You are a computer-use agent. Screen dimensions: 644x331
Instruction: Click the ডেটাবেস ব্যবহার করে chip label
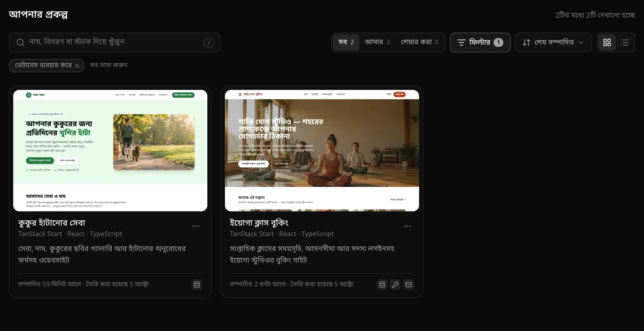[x=43, y=65]
